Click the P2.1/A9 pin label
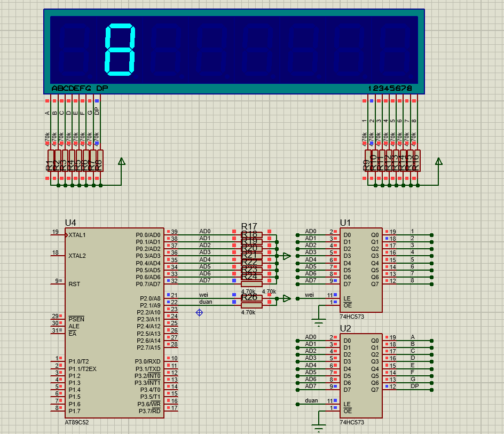The width and height of the screenshot is (504, 434). point(150,305)
